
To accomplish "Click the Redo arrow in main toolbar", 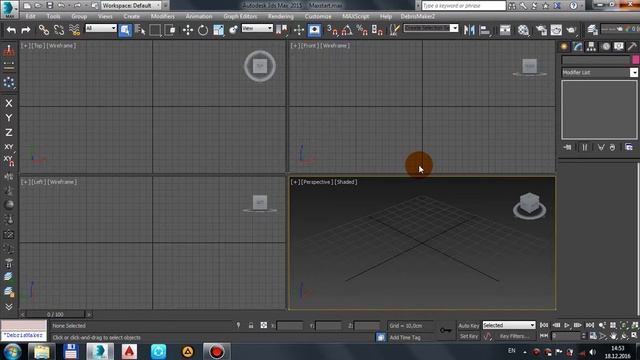I will tap(26, 30).
